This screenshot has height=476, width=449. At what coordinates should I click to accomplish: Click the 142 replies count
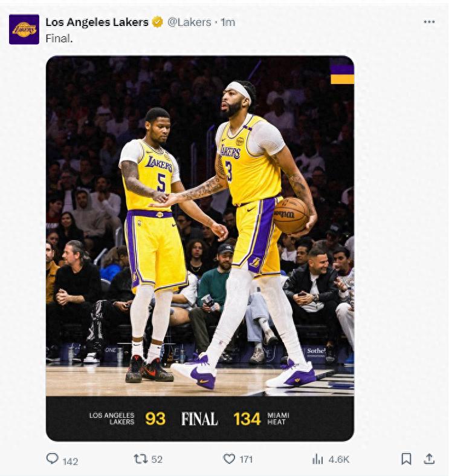coord(70,461)
